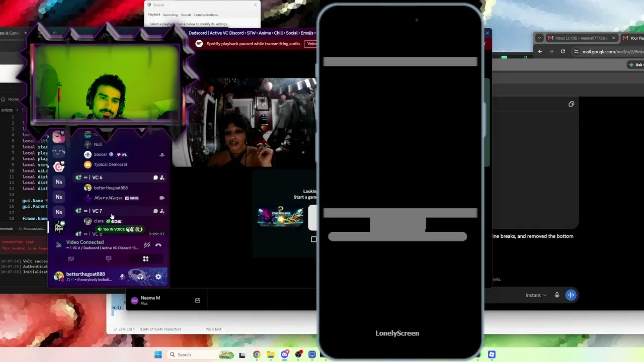
Task: Open the Instant model dropdown
Action: 536,295
